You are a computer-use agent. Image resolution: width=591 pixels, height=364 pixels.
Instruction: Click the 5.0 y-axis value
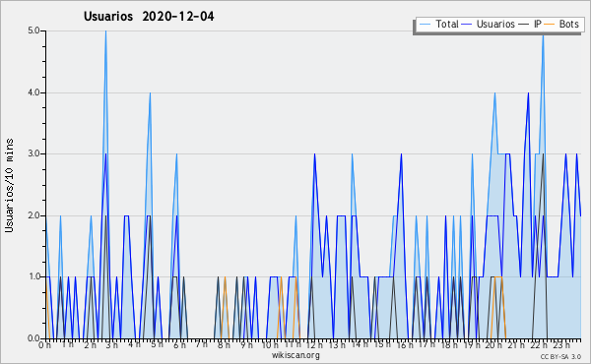pyautogui.click(x=33, y=30)
